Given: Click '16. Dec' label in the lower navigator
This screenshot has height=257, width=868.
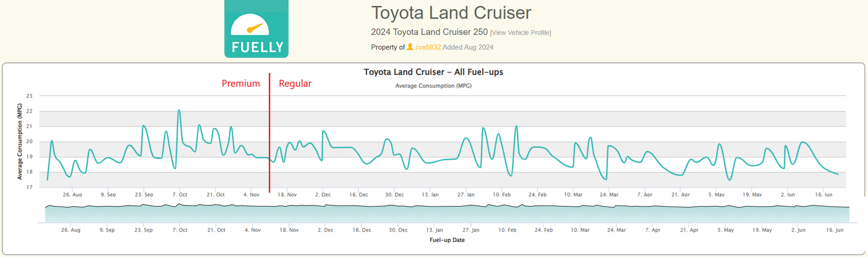Looking at the screenshot, I should [x=362, y=230].
